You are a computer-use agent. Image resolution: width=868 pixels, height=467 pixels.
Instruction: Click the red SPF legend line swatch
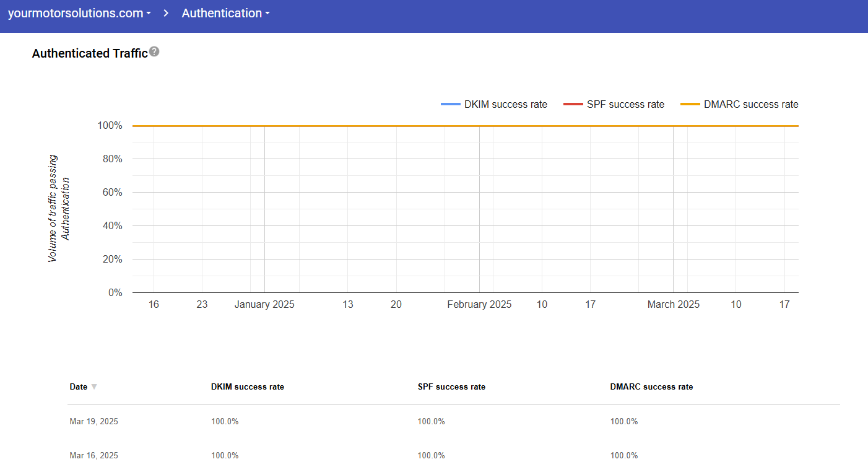click(x=573, y=104)
